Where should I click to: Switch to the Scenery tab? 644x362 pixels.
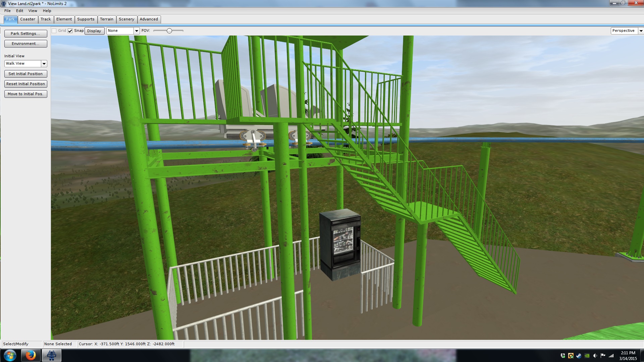(x=126, y=19)
